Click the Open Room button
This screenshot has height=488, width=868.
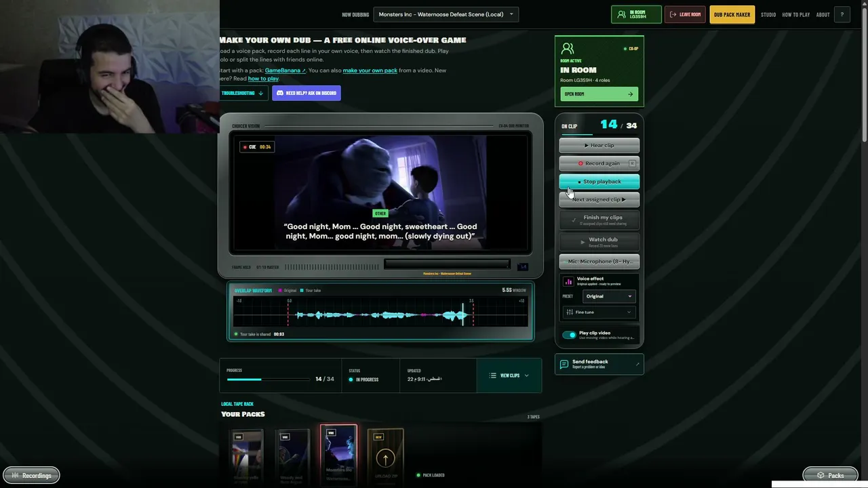[599, 94]
